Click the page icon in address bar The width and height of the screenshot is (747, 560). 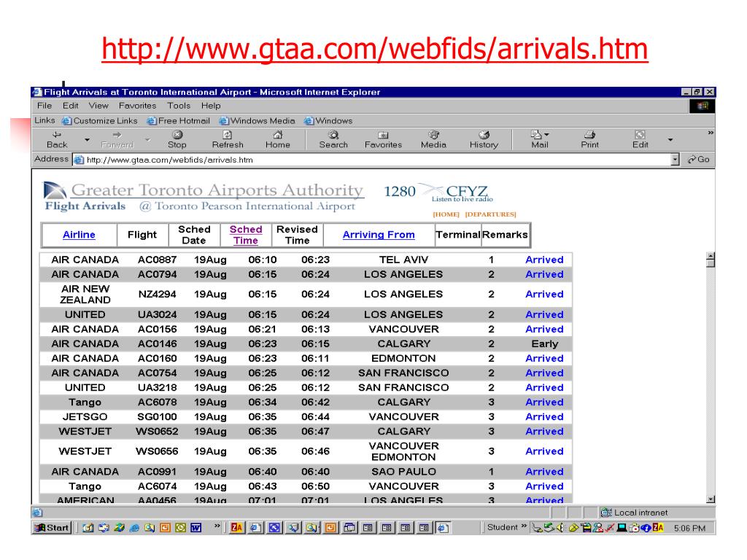click(x=79, y=160)
